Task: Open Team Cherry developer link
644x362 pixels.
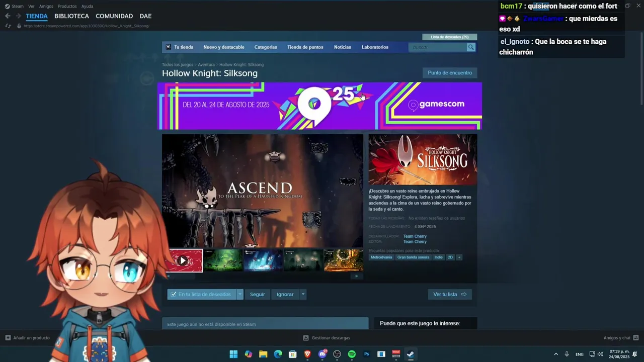Action: click(415, 236)
